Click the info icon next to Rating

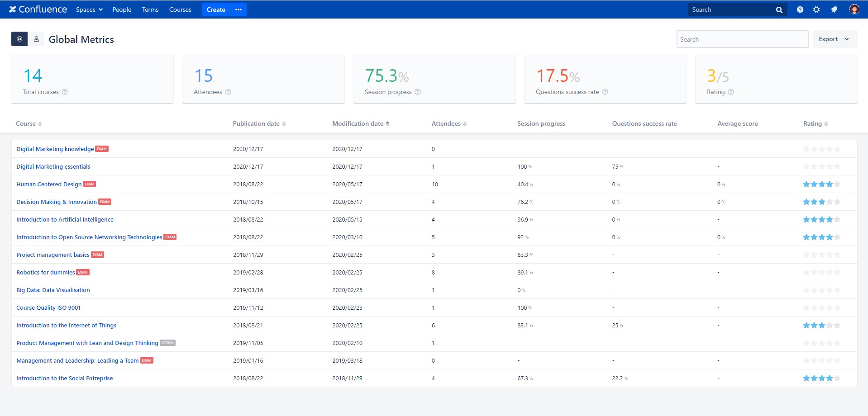click(730, 92)
